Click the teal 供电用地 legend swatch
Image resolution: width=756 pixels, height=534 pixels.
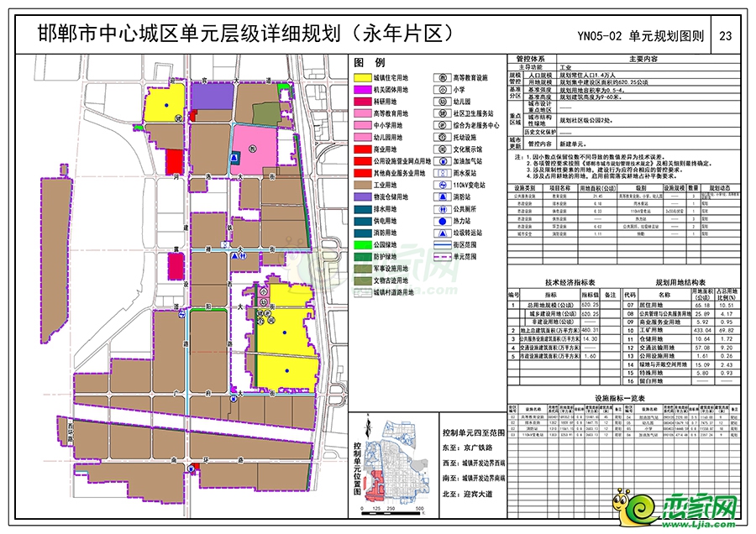click(x=362, y=221)
